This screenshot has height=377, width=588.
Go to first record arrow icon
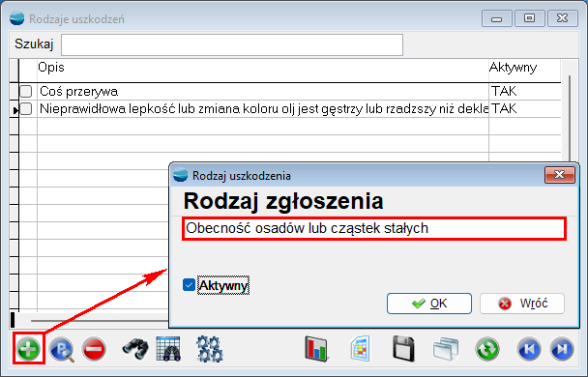pyautogui.click(x=529, y=349)
